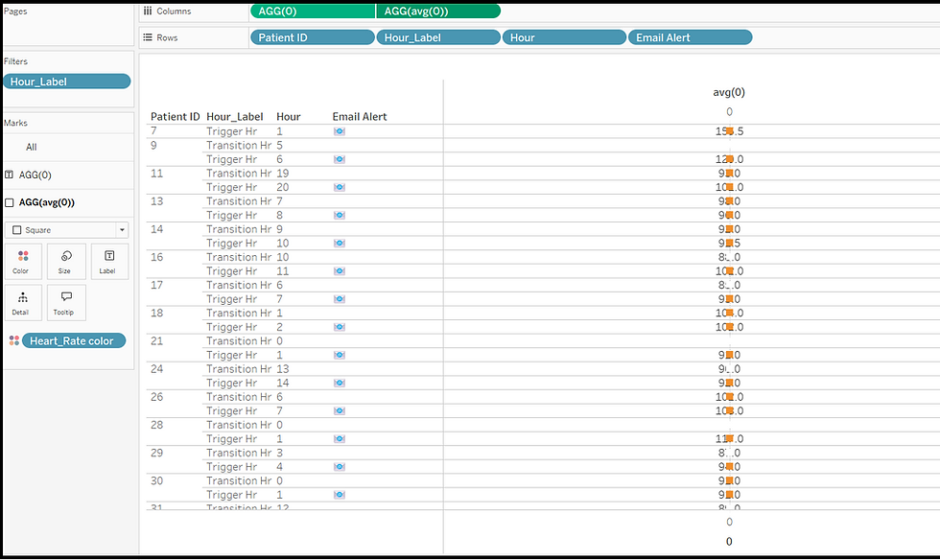Screen dimensions: 940x560
Task: Select Patient ID 29 row label
Action: [x=157, y=453]
